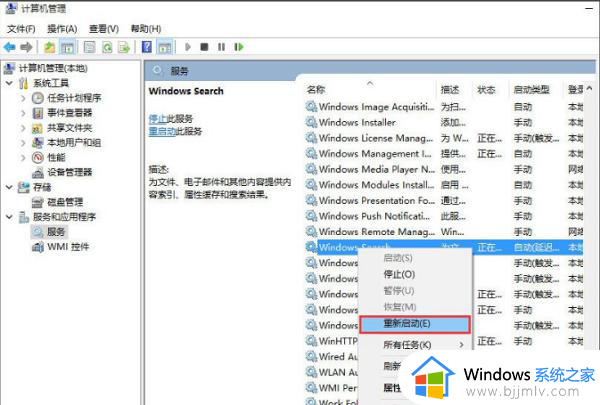Expand the 事件查看器 tree node
600x405 pixels.
23,113
